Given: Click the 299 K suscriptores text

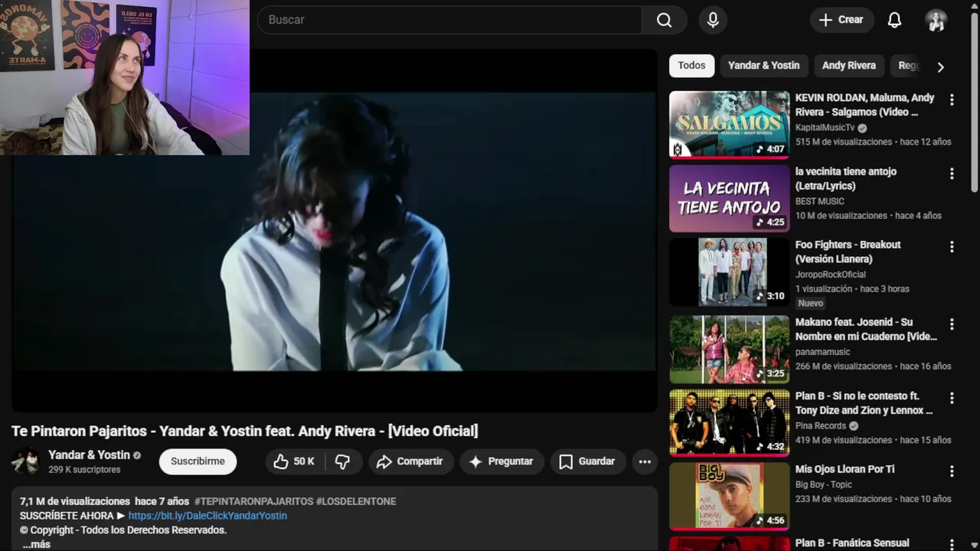Looking at the screenshot, I should (84, 470).
